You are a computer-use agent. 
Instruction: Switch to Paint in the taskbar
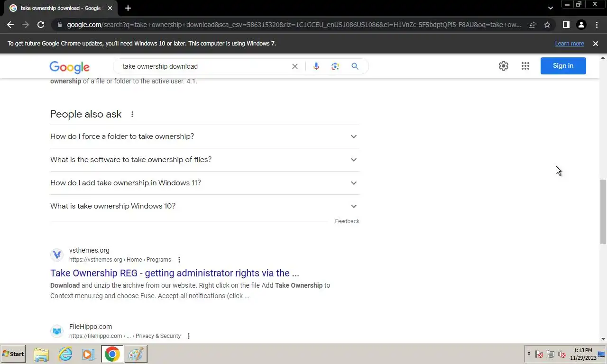[136, 354]
